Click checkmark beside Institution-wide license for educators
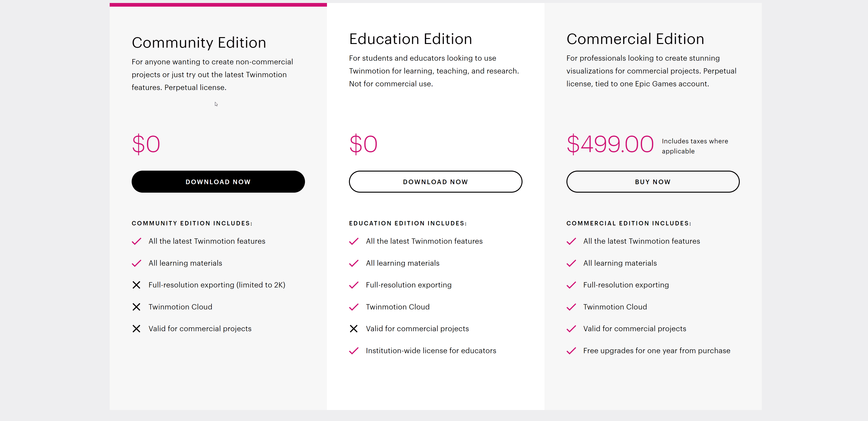868x421 pixels. [354, 351]
